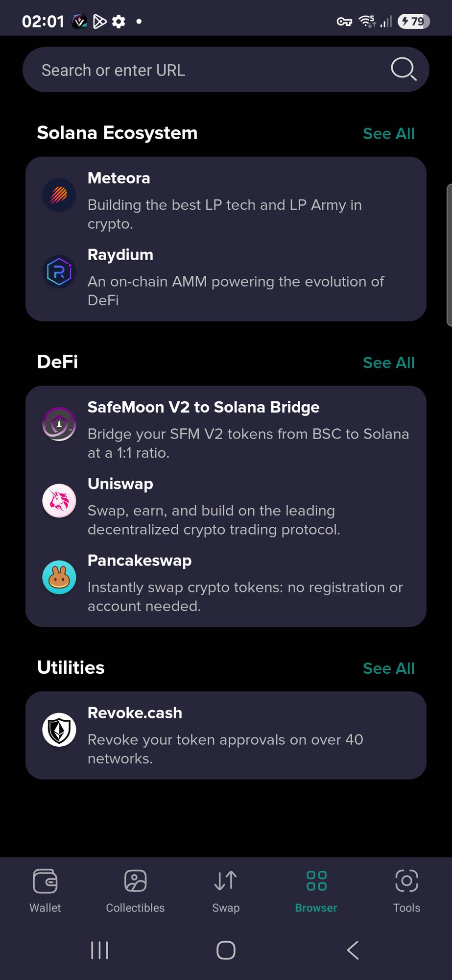Open Raydium via its hexagon logo
This screenshot has height=980, width=452.
59,271
